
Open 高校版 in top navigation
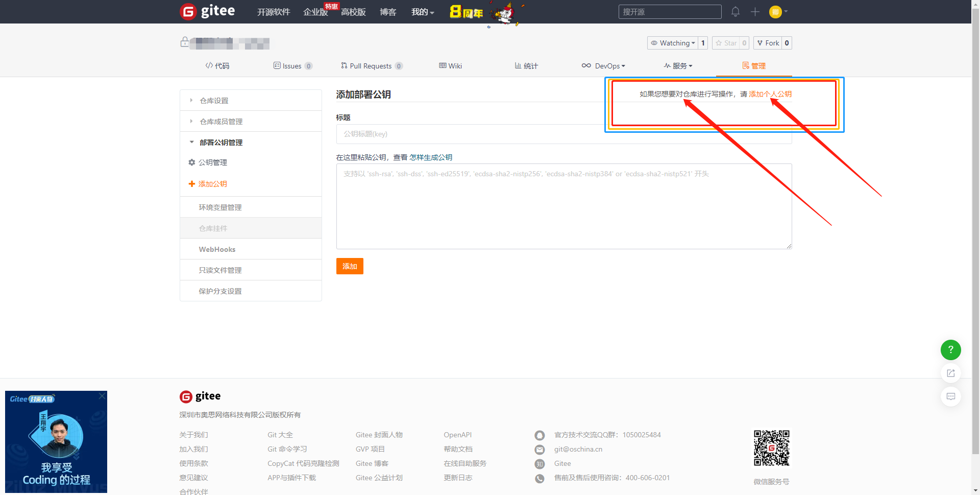tap(353, 12)
